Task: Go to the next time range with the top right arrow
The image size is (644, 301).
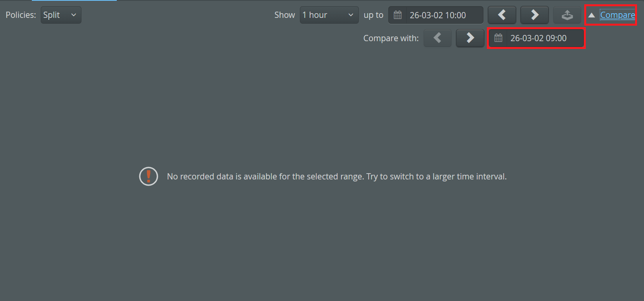Action: click(x=534, y=15)
